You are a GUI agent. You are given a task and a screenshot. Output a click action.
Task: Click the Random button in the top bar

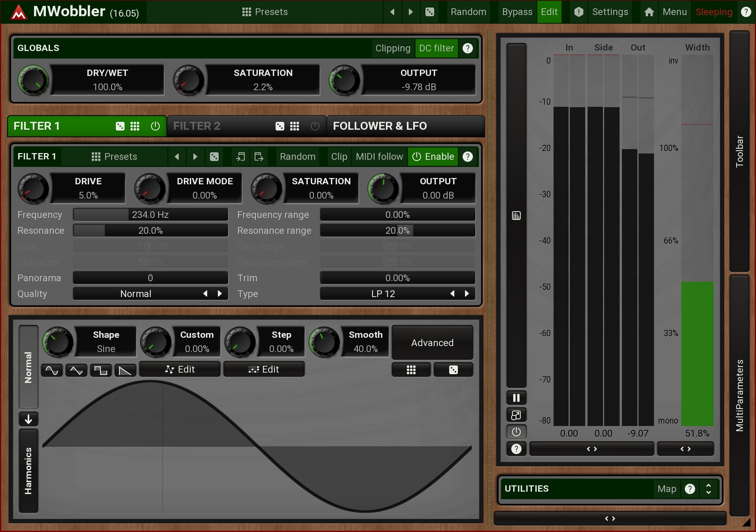(469, 12)
